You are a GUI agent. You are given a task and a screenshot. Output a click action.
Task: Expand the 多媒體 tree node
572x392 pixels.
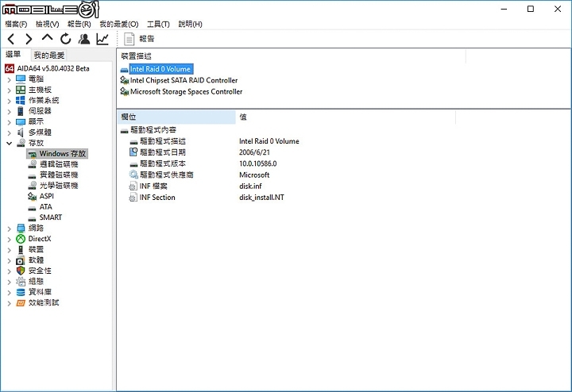(x=9, y=133)
